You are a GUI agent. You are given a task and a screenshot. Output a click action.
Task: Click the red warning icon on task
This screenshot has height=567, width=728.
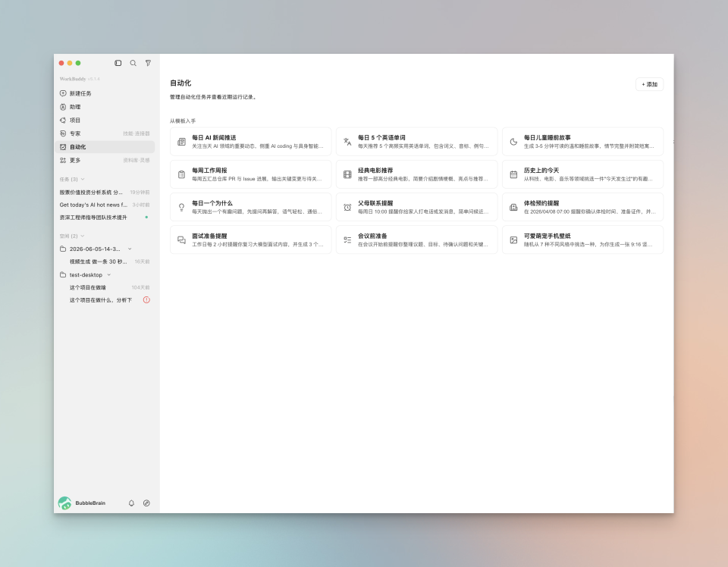pos(146,299)
